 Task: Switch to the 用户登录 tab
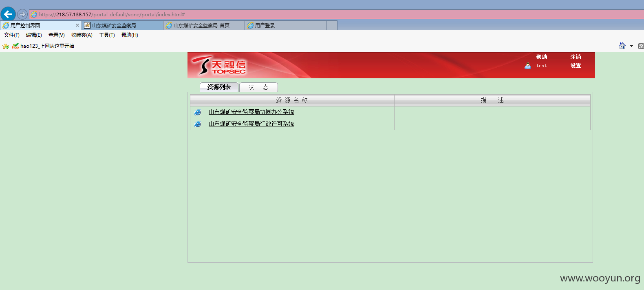tap(285, 25)
